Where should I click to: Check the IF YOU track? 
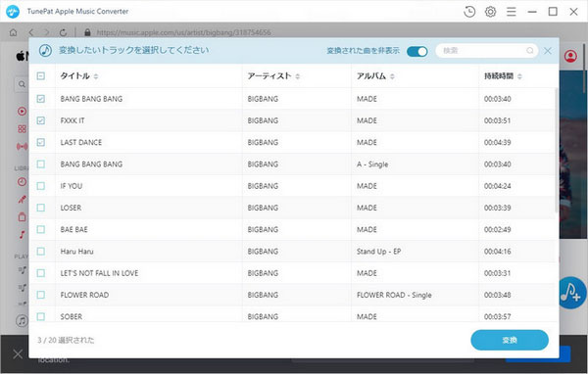tap(41, 186)
